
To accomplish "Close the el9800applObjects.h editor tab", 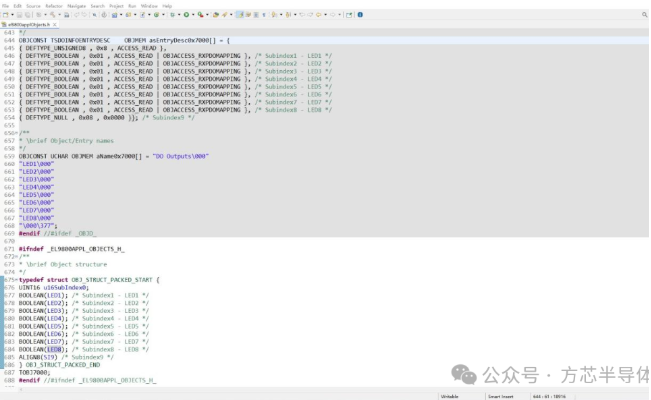I will [x=55, y=25].
